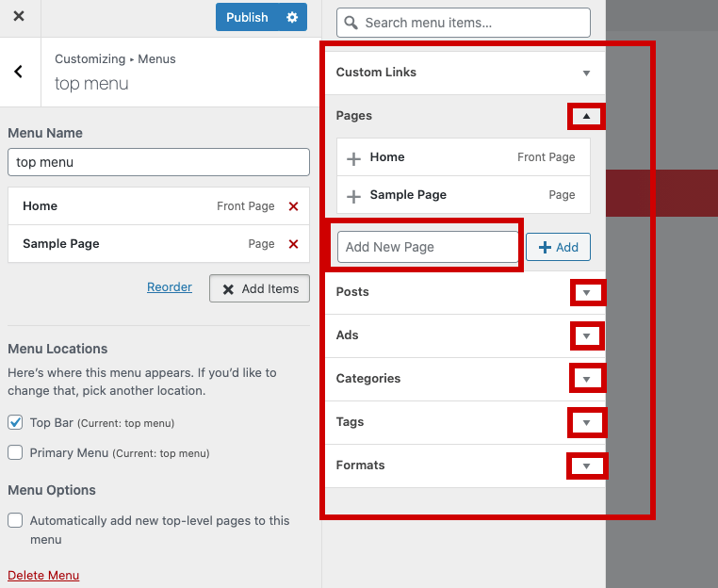Select the Home item in top menu list

click(159, 206)
